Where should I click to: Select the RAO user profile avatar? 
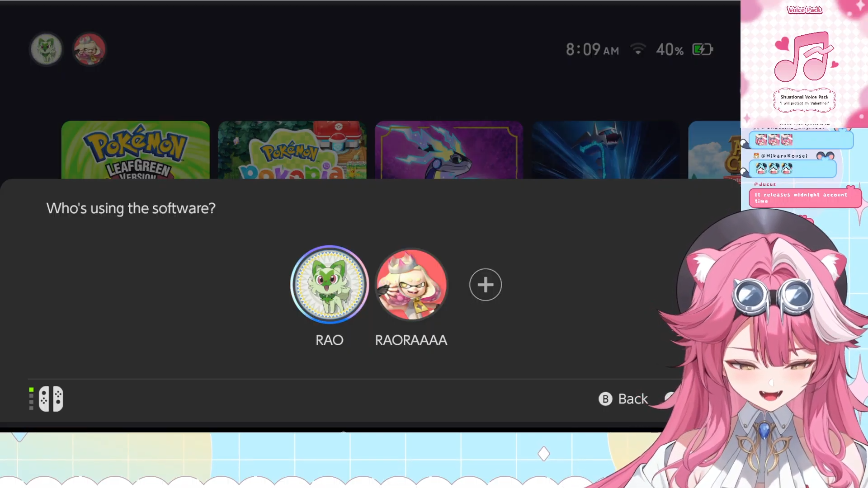(x=330, y=285)
